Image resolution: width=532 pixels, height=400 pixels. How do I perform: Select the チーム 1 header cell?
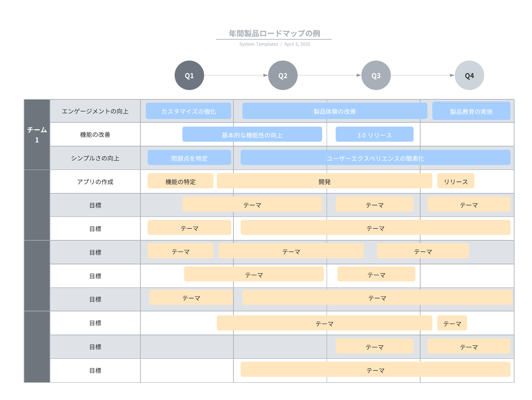click(37, 135)
